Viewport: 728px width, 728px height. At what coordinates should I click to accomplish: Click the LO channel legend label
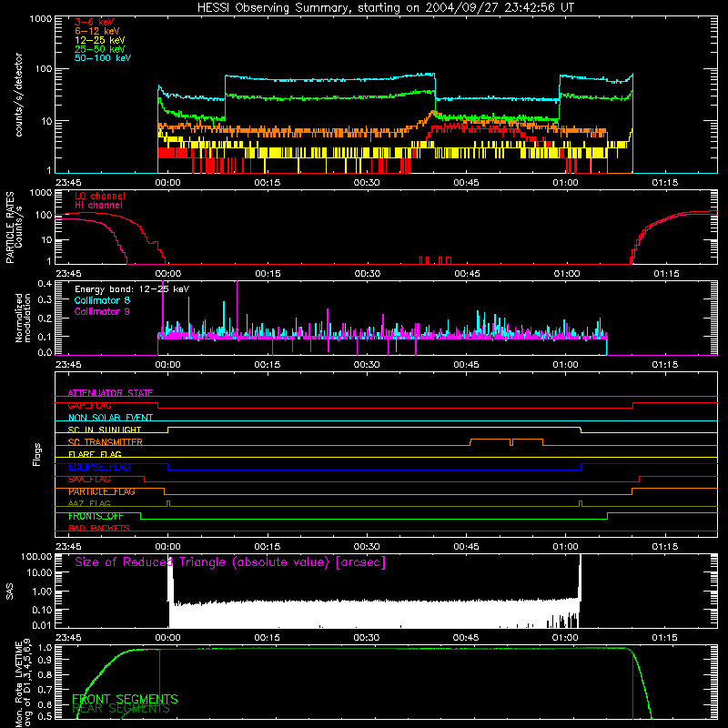tap(100, 196)
